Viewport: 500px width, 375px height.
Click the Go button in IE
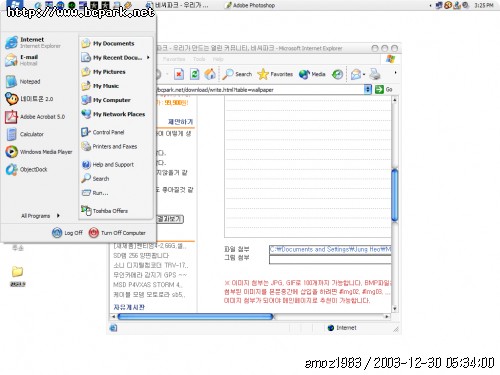pyautogui.click(x=384, y=89)
